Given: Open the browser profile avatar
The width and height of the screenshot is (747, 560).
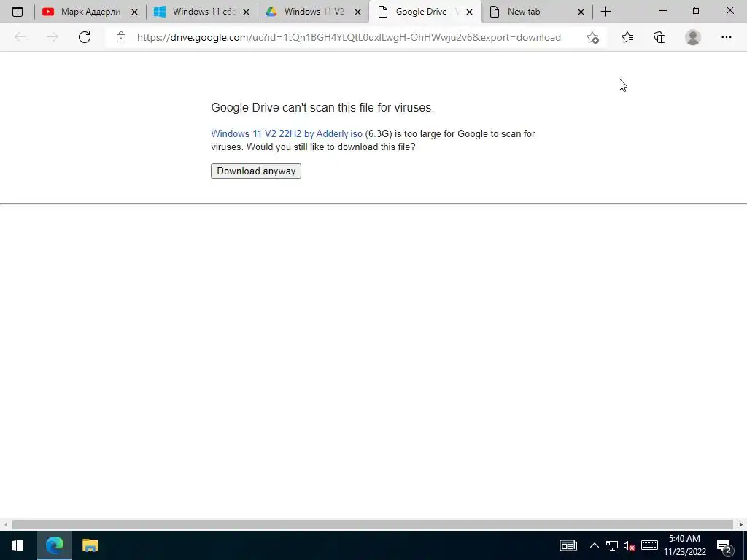Looking at the screenshot, I should [693, 37].
